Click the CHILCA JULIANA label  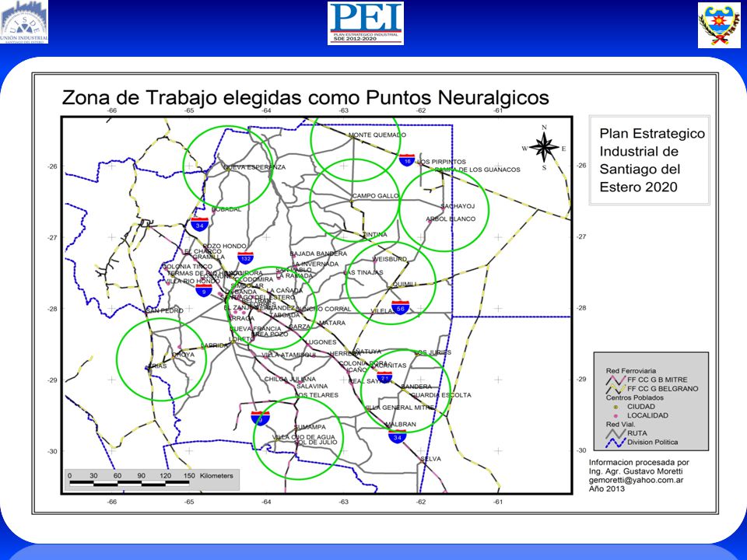[x=290, y=380]
